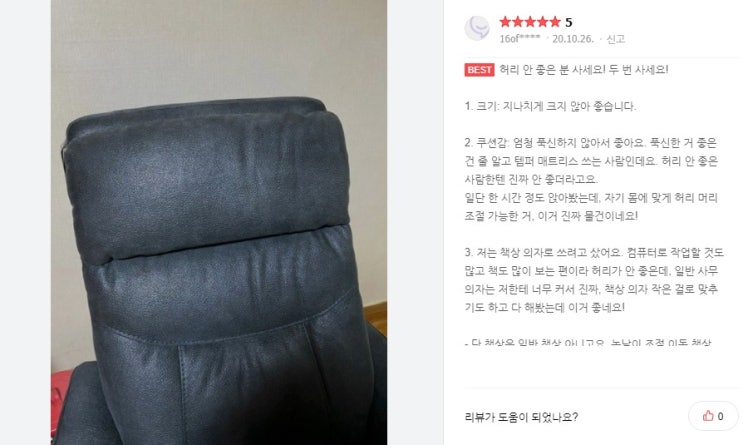Click the third red rating star
This screenshot has height=445, width=743.
click(530, 22)
